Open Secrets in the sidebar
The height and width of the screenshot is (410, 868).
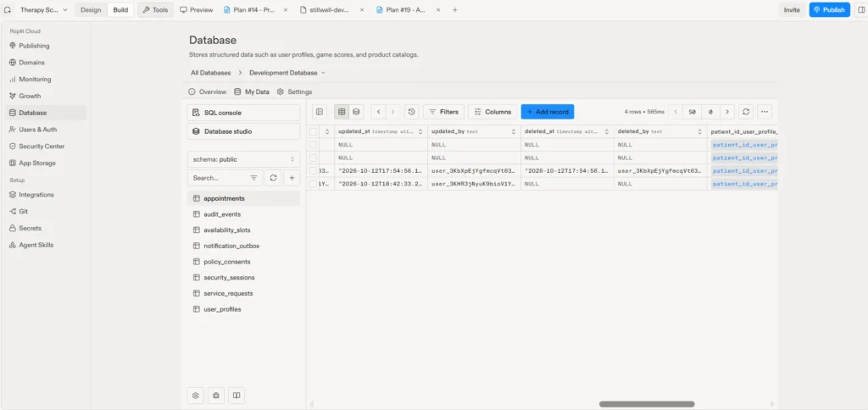(44, 228)
